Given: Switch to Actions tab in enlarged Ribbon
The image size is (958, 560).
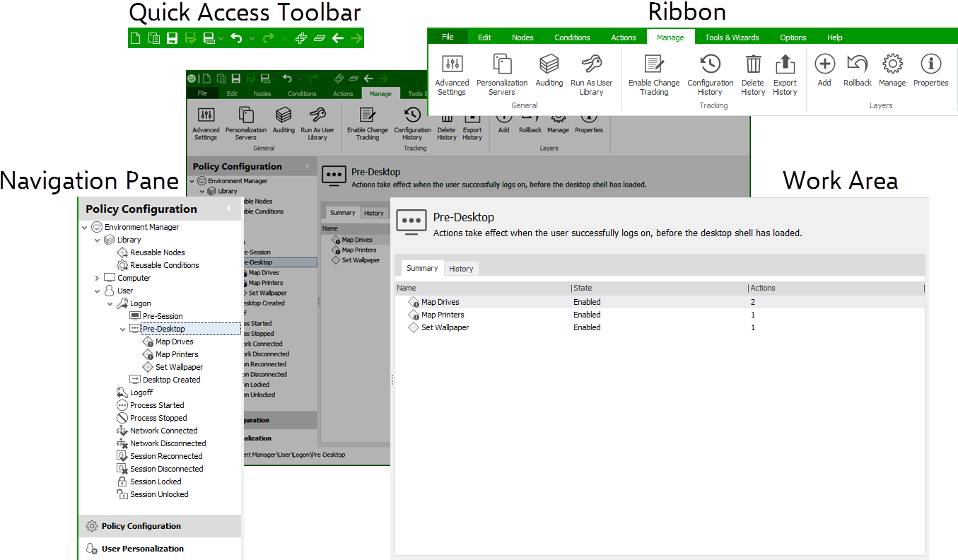Looking at the screenshot, I should pos(624,37).
